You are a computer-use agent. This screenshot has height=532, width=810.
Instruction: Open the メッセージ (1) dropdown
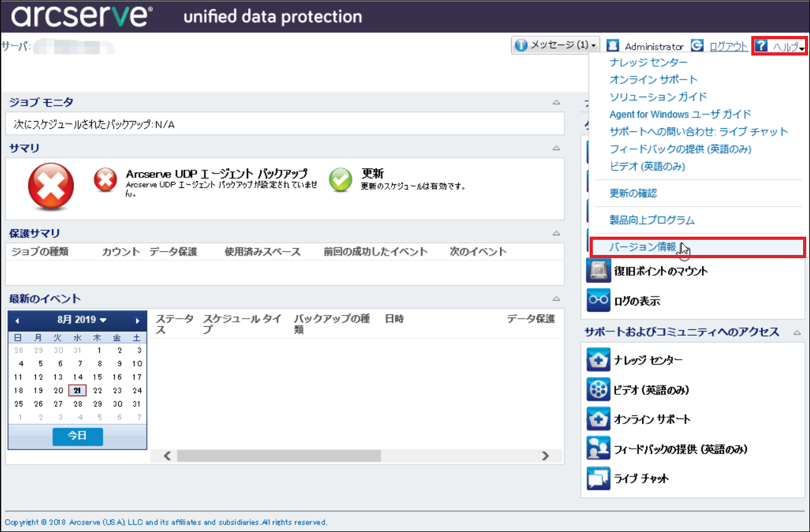click(x=556, y=45)
